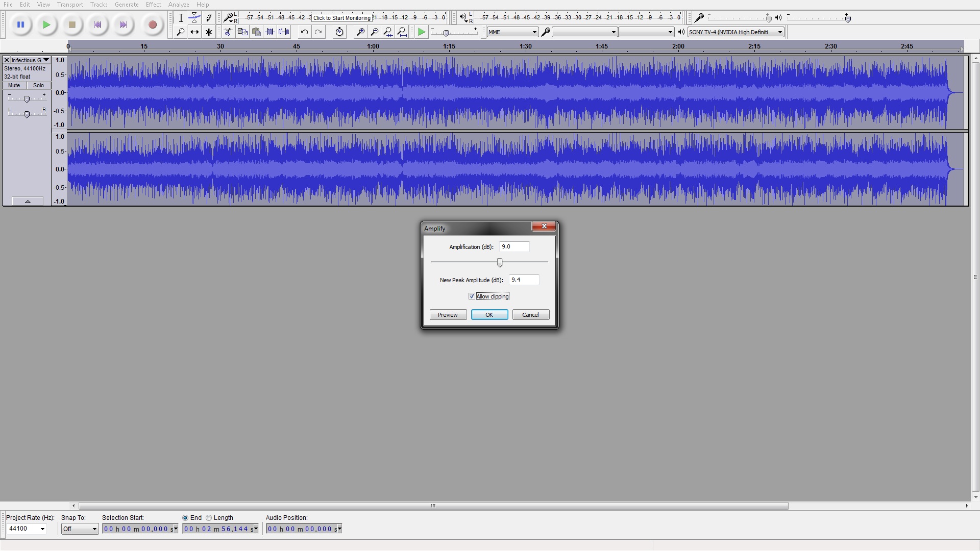Skip to start of track
The width and height of the screenshot is (980, 551).
point(97,24)
